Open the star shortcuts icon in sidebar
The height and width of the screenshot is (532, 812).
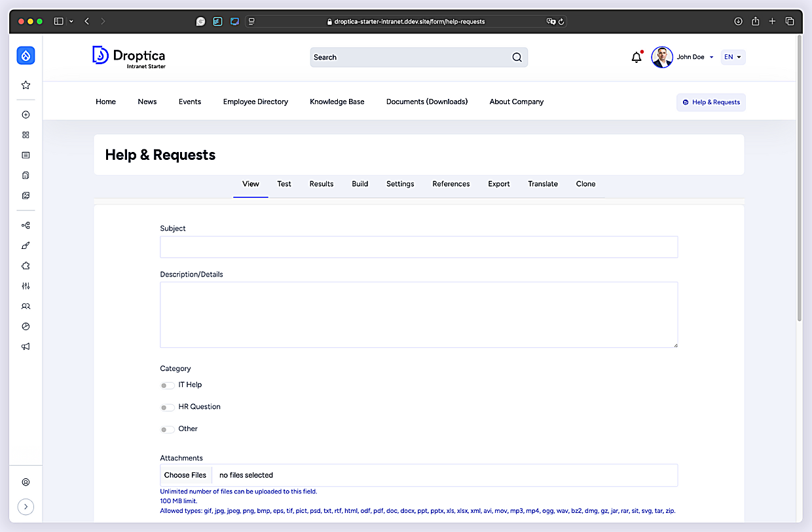point(26,85)
